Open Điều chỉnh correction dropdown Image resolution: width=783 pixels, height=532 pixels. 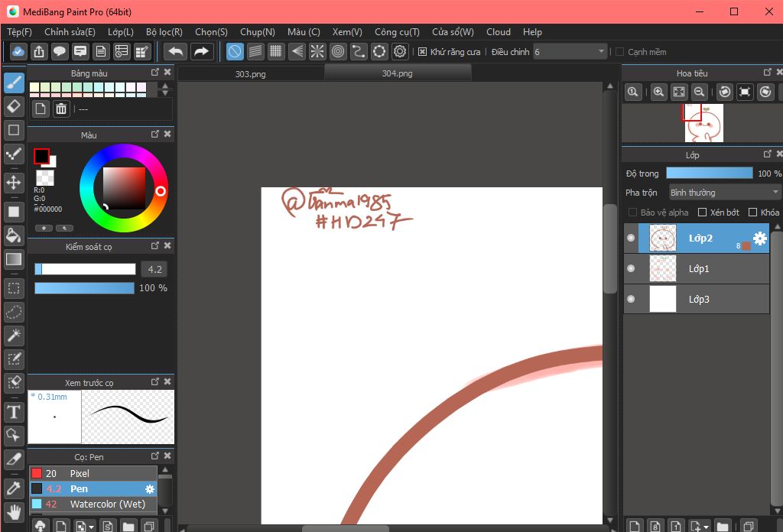pyautogui.click(x=570, y=52)
